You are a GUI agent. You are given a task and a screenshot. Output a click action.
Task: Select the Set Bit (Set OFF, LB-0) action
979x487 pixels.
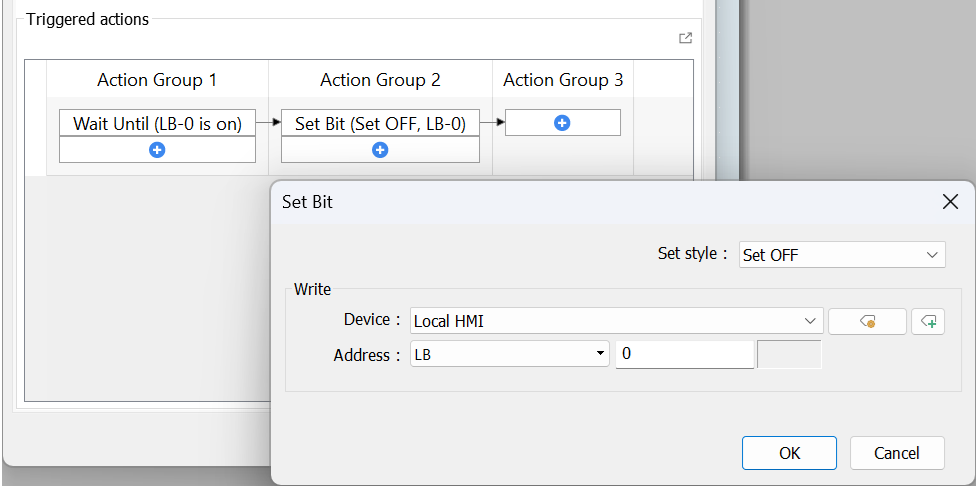[x=380, y=124]
